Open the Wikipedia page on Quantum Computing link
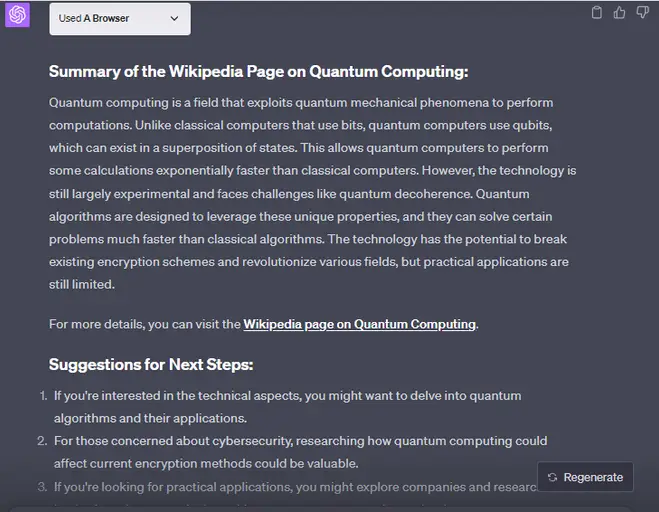Viewport: 659px width, 512px height. click(359, 324)
